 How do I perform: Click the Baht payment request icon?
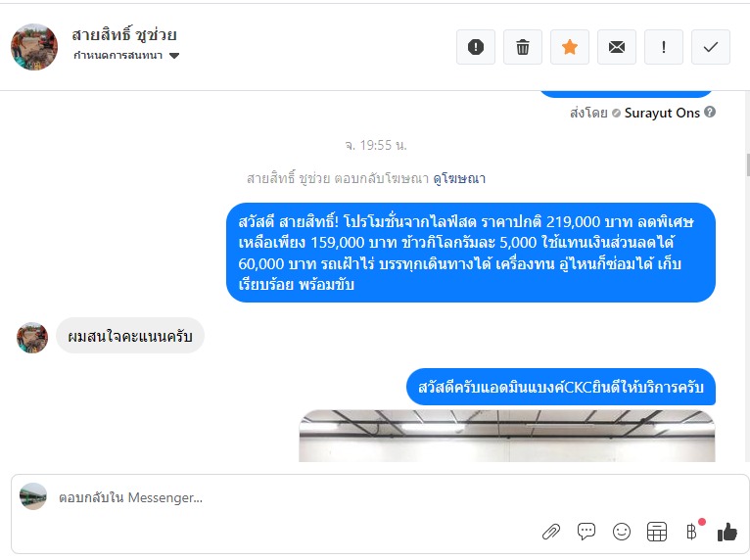[x=691, y=532]
